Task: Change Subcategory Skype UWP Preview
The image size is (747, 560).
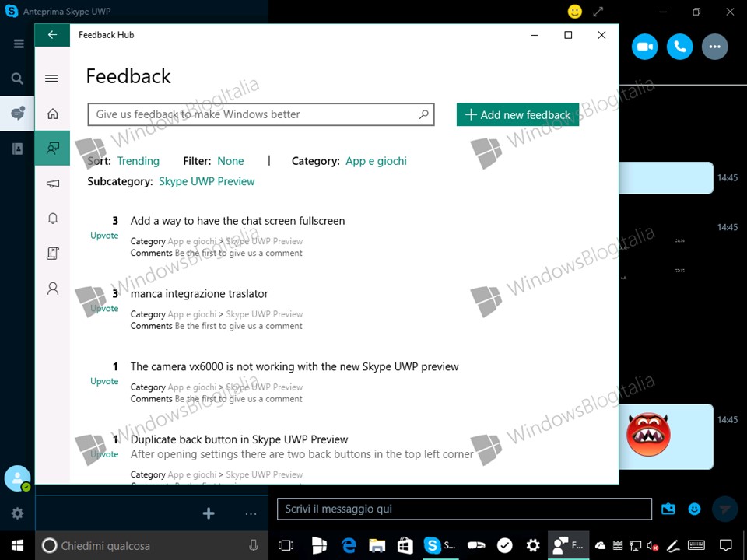Action: click(206, 181)
